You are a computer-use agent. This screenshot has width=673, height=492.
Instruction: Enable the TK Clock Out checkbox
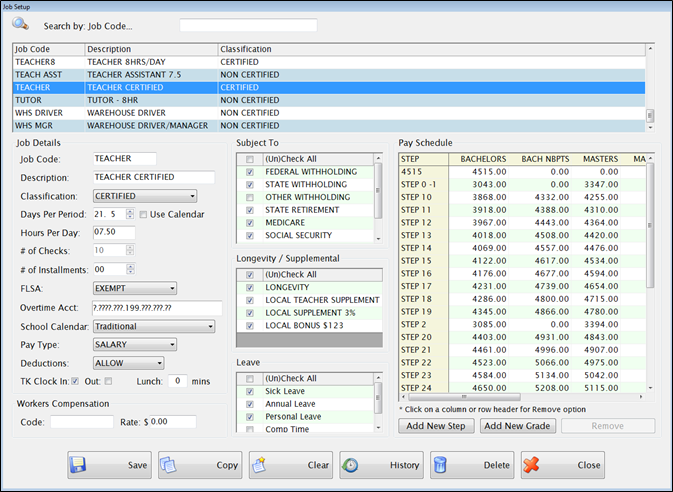pyautogui.click(x=109, y=381)
